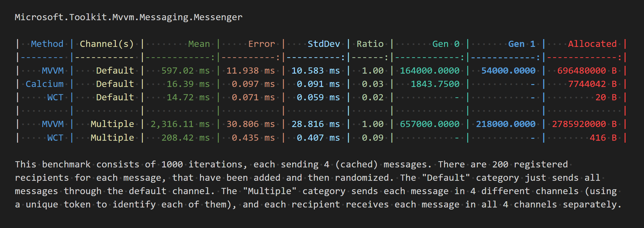
Task: Select the 16.39 ms mean value
Action: click(x=188, y=84)
